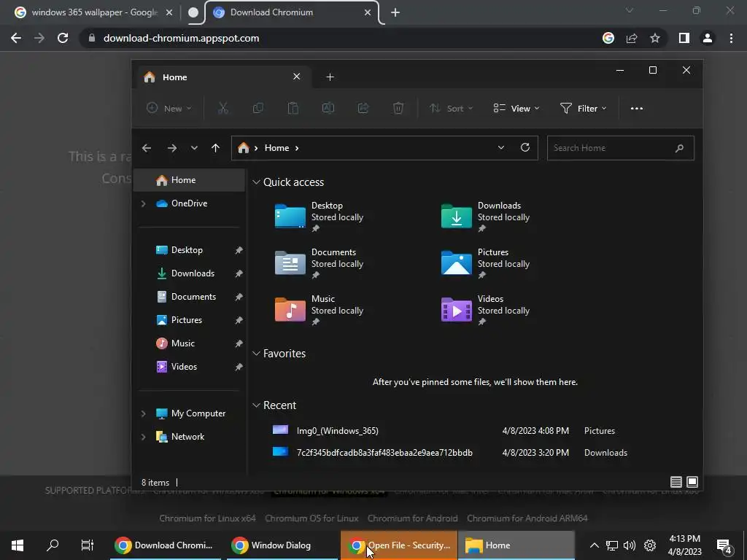Collapse the Recent section

256,405
